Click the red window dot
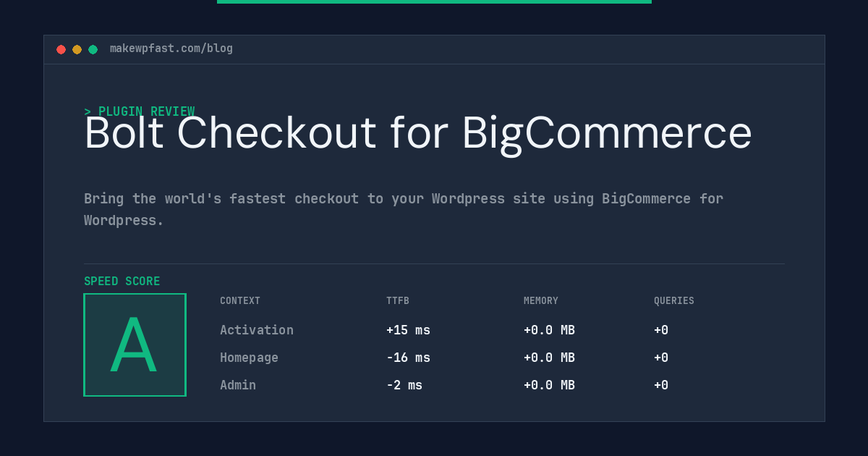This screenshot has height=456, width=868. [61, 49]
